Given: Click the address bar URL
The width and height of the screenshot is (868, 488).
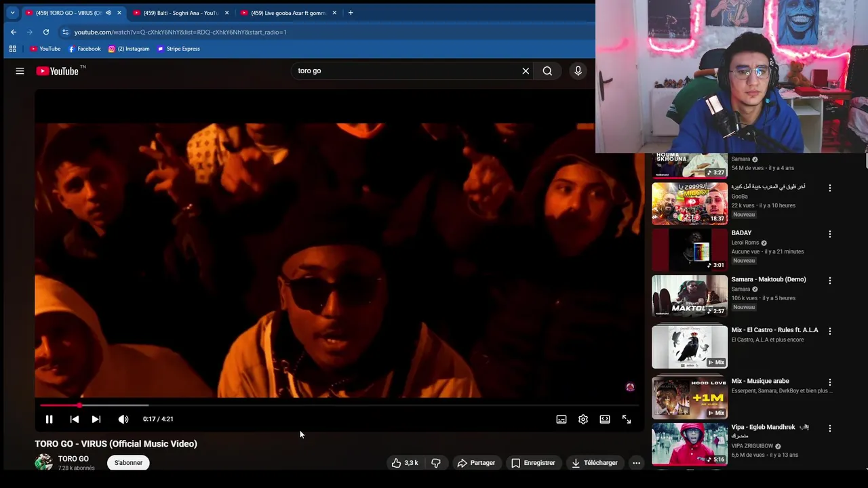Looking at the screenshot, I should click(180, 32).
